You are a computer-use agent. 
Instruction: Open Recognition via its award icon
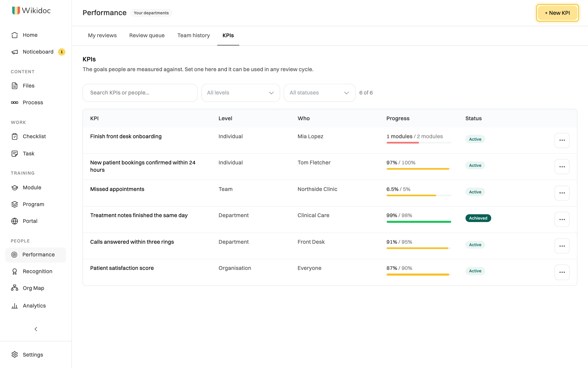click(14, 271)
